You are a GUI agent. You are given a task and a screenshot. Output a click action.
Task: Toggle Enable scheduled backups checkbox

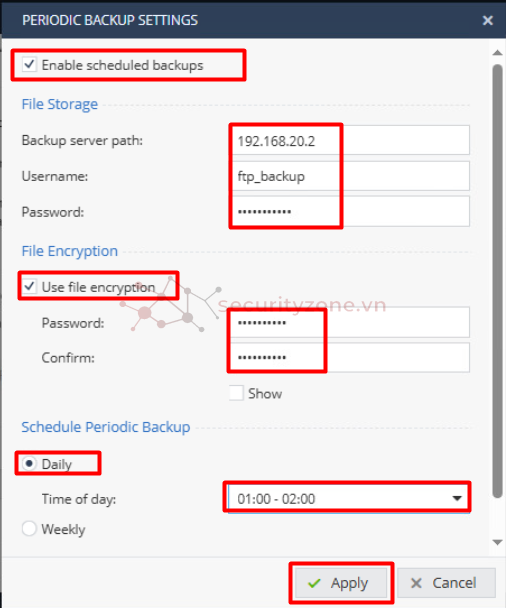coord(29,64)
